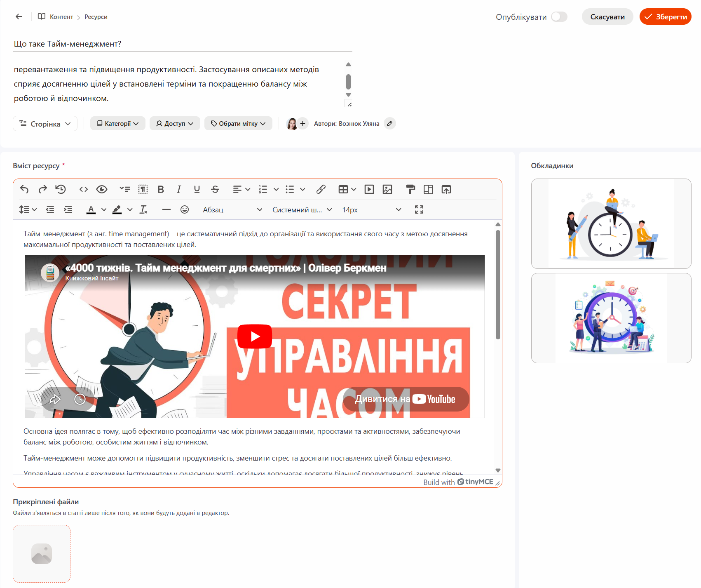Open the text color picker arrow
701x588 pixels.
[104, 209]
